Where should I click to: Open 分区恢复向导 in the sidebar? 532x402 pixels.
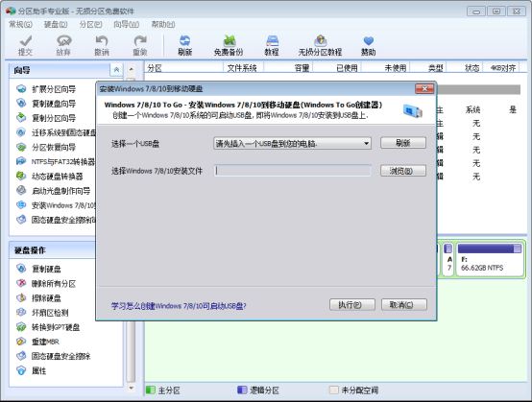pyautogui.click(x=54, y=148)
